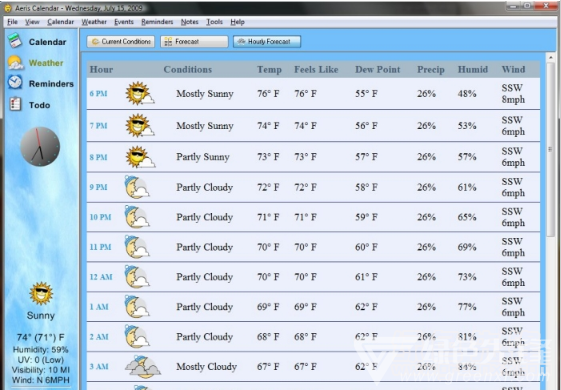Viewport: 561px width, 390px height.
Task: Switch to the Forecast button
Action: [x=194, y=42]
